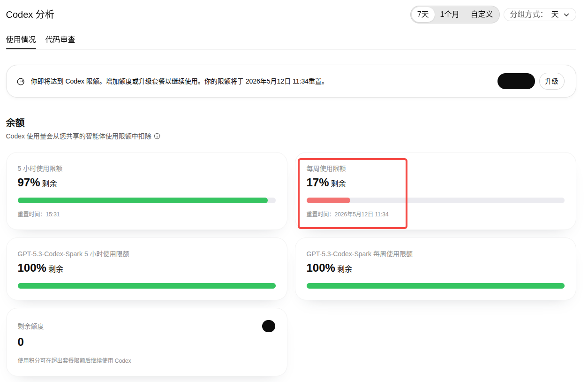Click the 每周使用限额 label
The image size is (588, 382).
(326, 168)
